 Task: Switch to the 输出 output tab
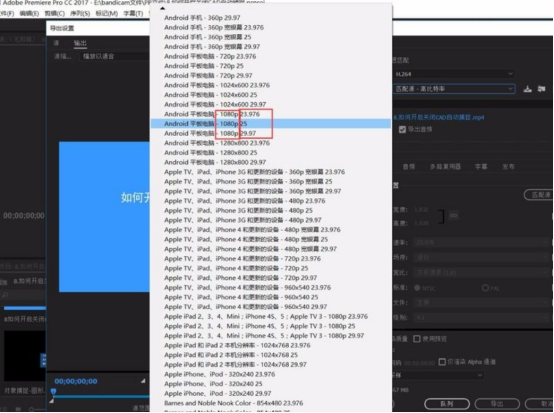pos(80,43)
